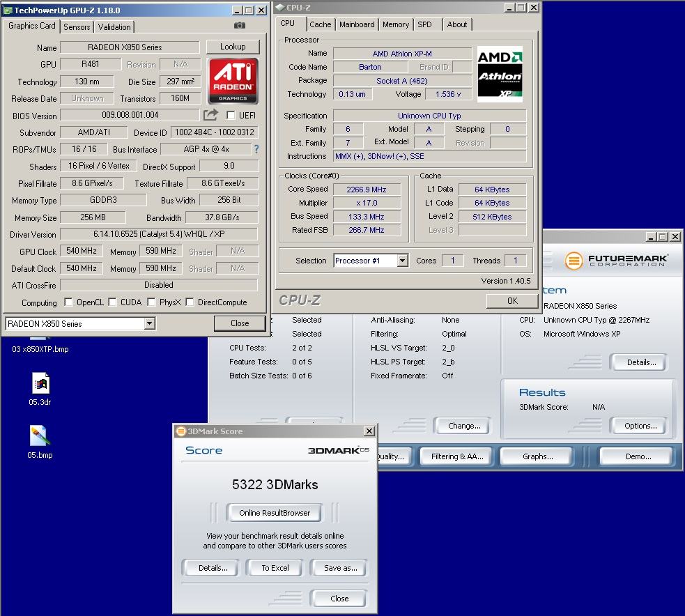The width and height of the screenshot is (685, 616).
Task: Click the ATI CrossFire Disabled field
Action: click(159, 285)
